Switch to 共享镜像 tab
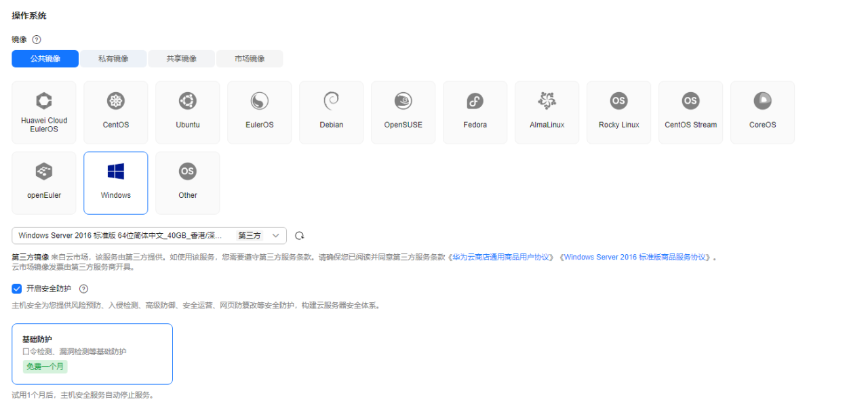868x410 pixels. click(x=182, y=59)
